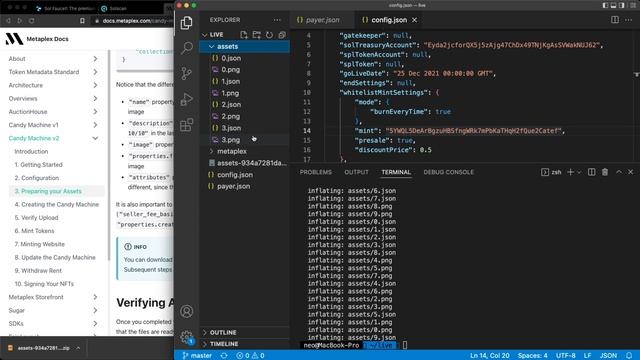Open the launch profile dropdown beside plus
This screenshot has height=360, width=640.
click(x=579, y=172)
